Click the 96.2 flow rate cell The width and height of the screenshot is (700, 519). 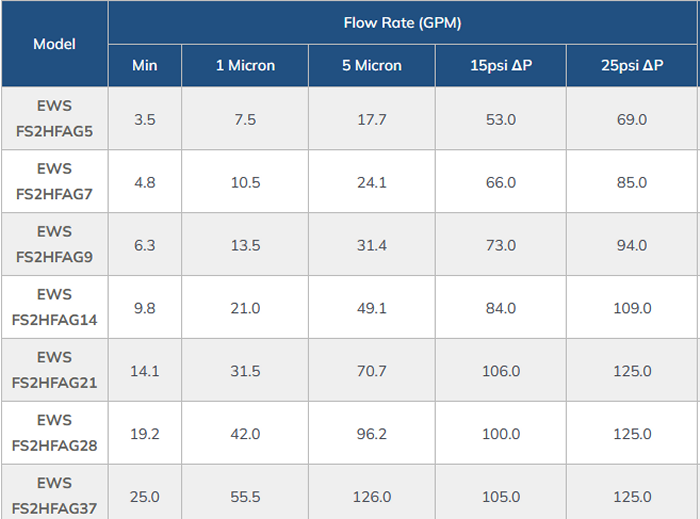click(x=372, y=434)
